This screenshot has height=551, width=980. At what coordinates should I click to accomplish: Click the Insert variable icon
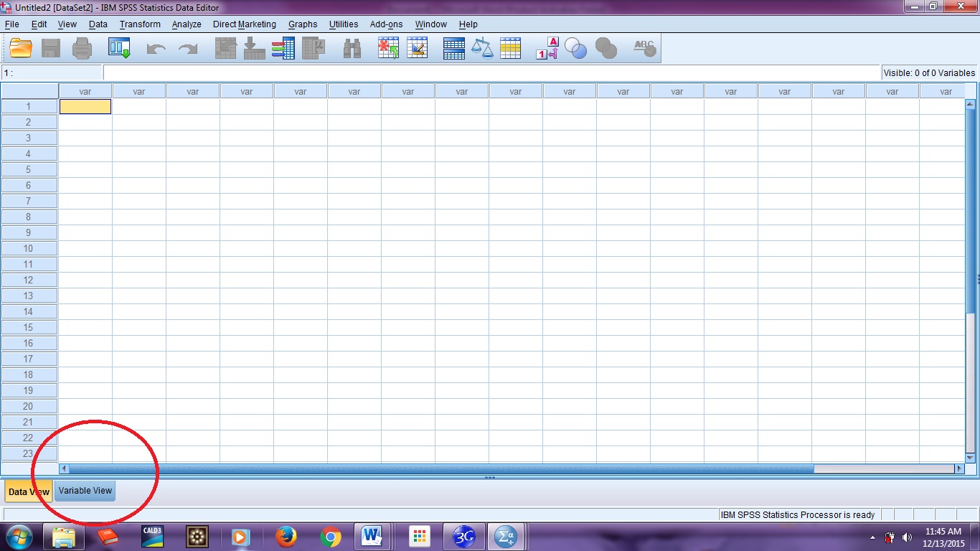pyautogui.click(x=418, y=48)
